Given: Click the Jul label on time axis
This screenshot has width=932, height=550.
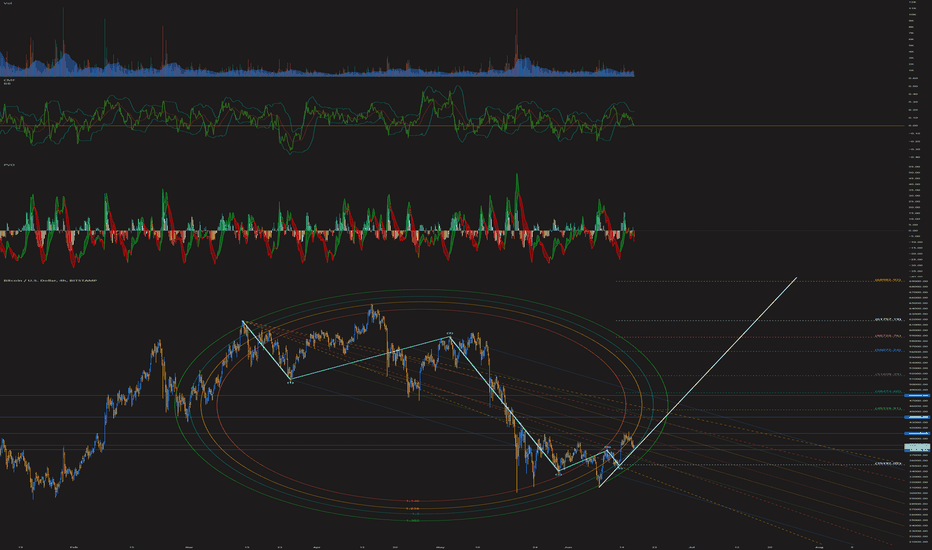Looking at the screenshot, I should click(x=692, y=546).
